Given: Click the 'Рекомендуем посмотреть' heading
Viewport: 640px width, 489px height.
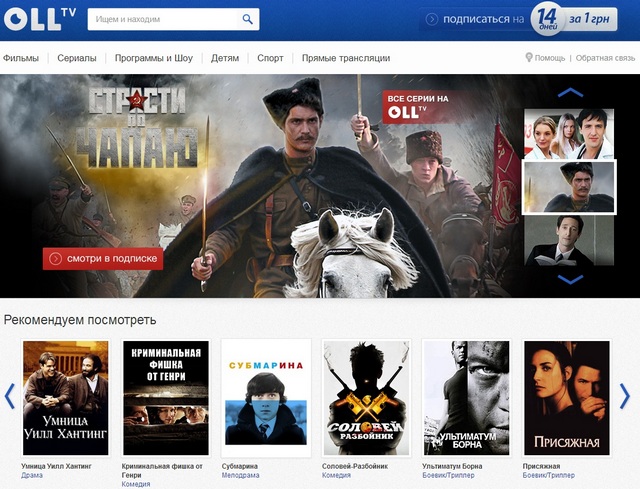Looking at the screenshot, I should coord(80,320).
